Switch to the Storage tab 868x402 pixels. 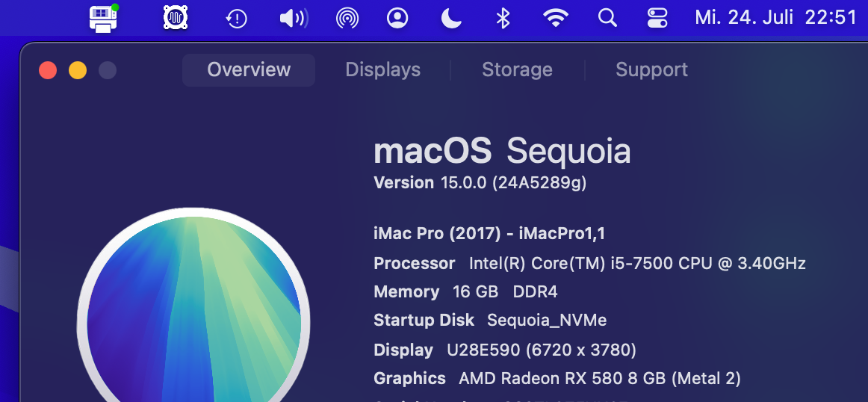tap(517, 70)
